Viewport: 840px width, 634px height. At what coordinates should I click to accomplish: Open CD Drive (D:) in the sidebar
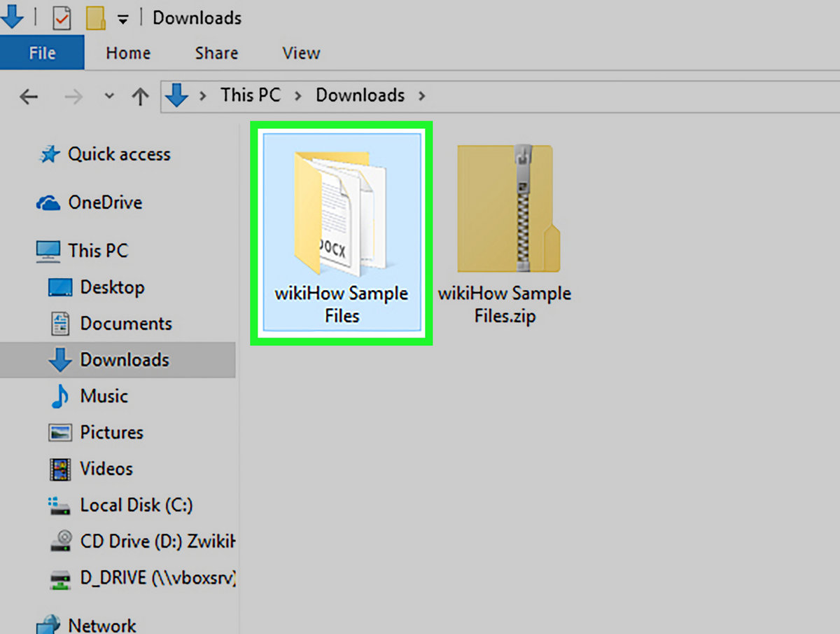point(157,542)
